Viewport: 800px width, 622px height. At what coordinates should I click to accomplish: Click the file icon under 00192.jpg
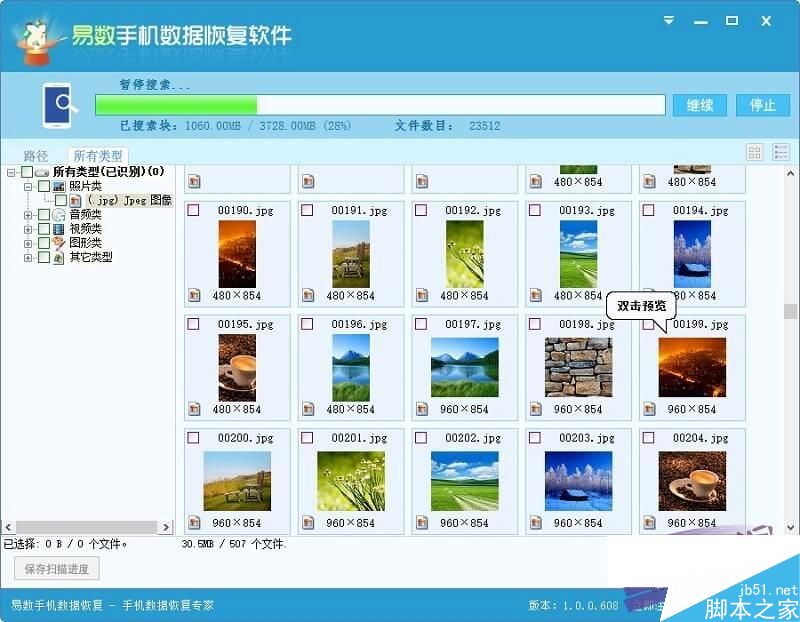pyautogui.click(x=422, y=295)
